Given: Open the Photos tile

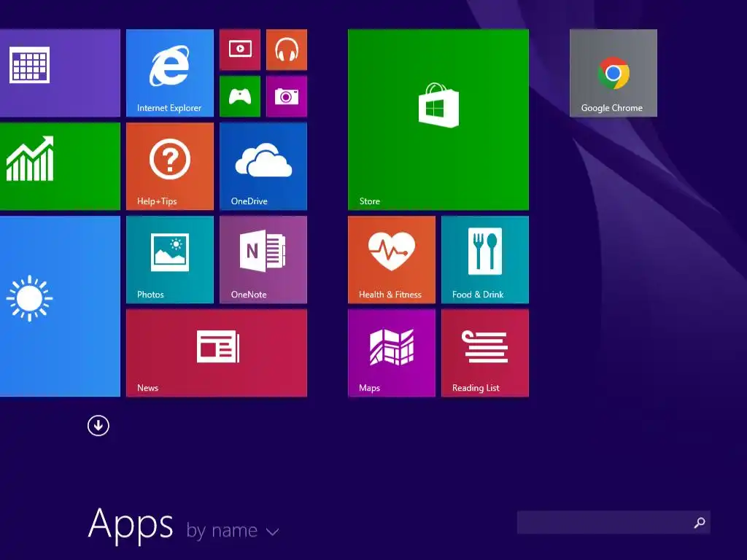Looking at the screenshot, I should point(170,260).
